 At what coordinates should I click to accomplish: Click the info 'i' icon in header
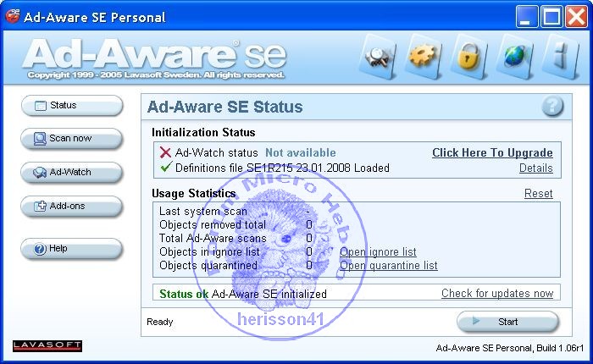[x=561, y=57]
